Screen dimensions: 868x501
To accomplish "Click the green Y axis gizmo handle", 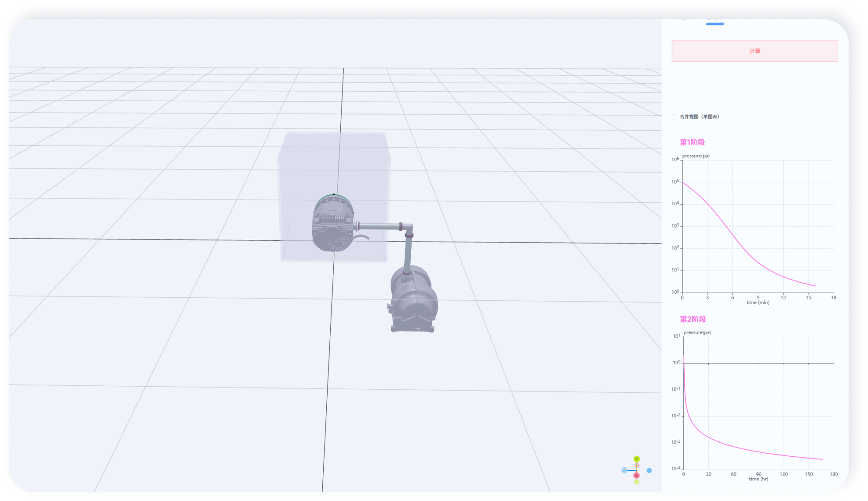I will point(637,459).
